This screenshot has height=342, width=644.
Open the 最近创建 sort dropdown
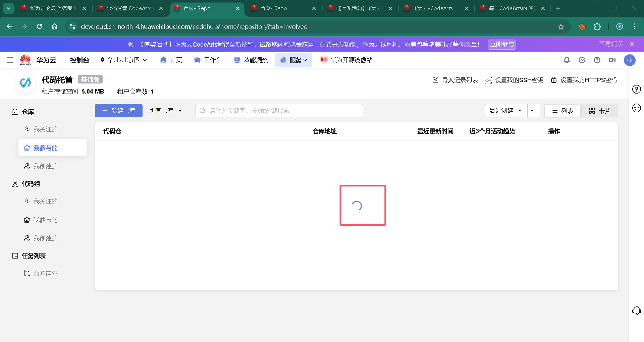[x=506, y=111]
